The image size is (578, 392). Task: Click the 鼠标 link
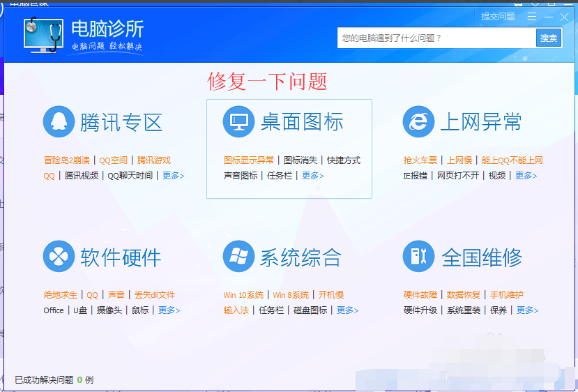[140, 310]
